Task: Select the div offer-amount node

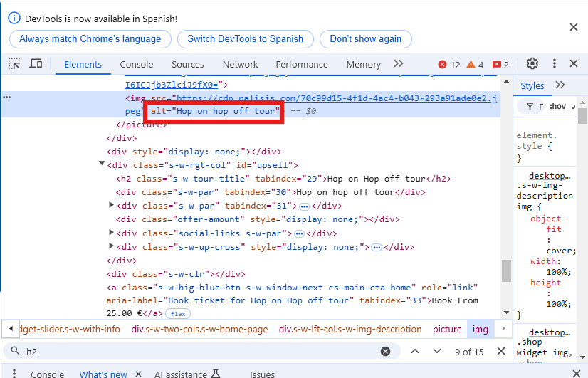Action: tap(258, 219)
